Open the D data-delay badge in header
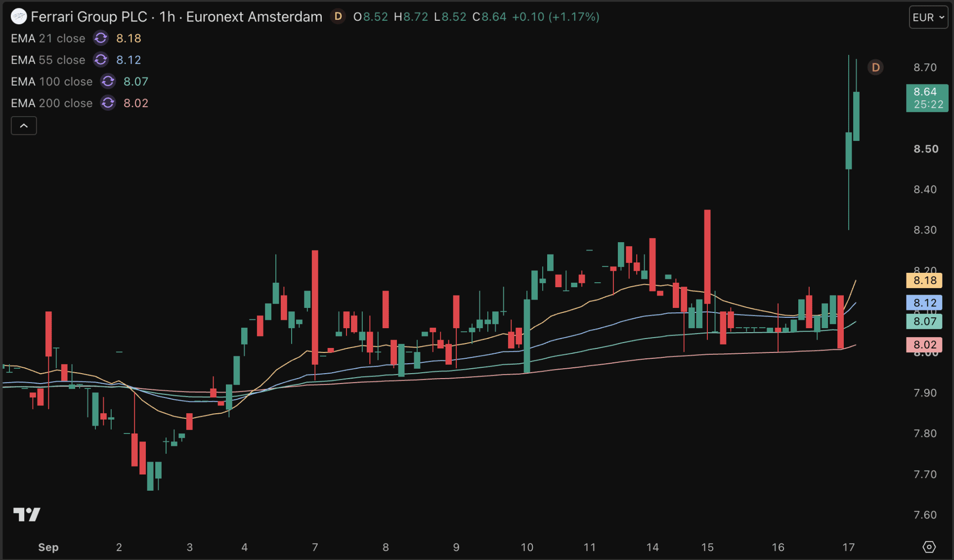 pyautogui.click(x=338, y=17)
